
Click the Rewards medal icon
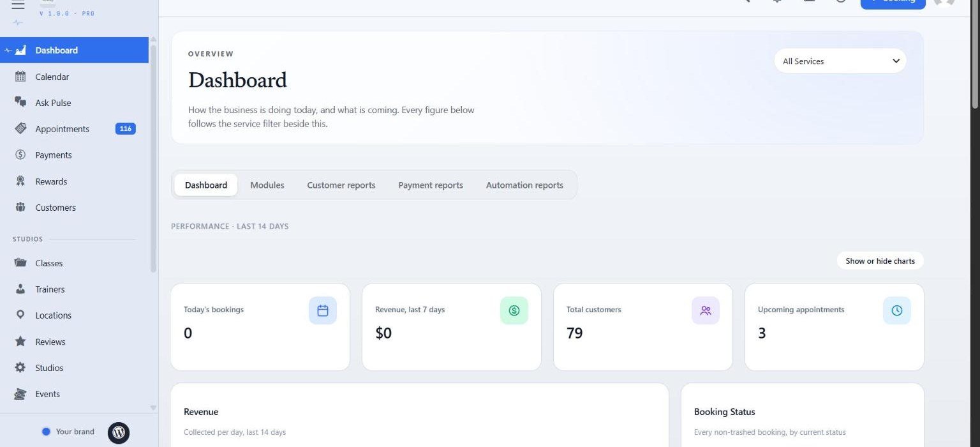point(20,181)
